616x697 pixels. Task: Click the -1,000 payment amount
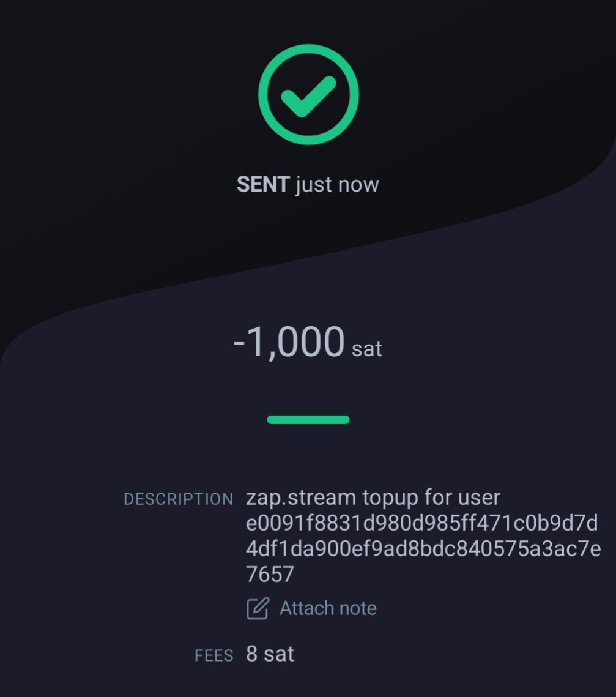click(289, 343)
